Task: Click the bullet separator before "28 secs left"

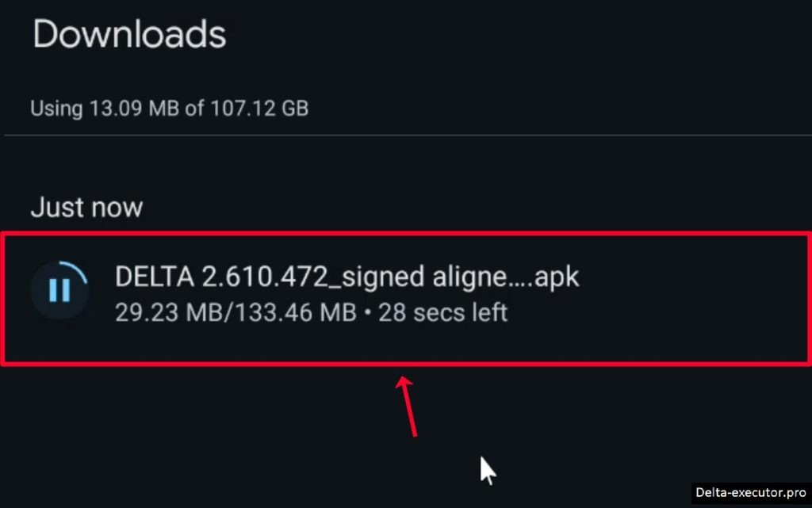Action: pos(367,313)
